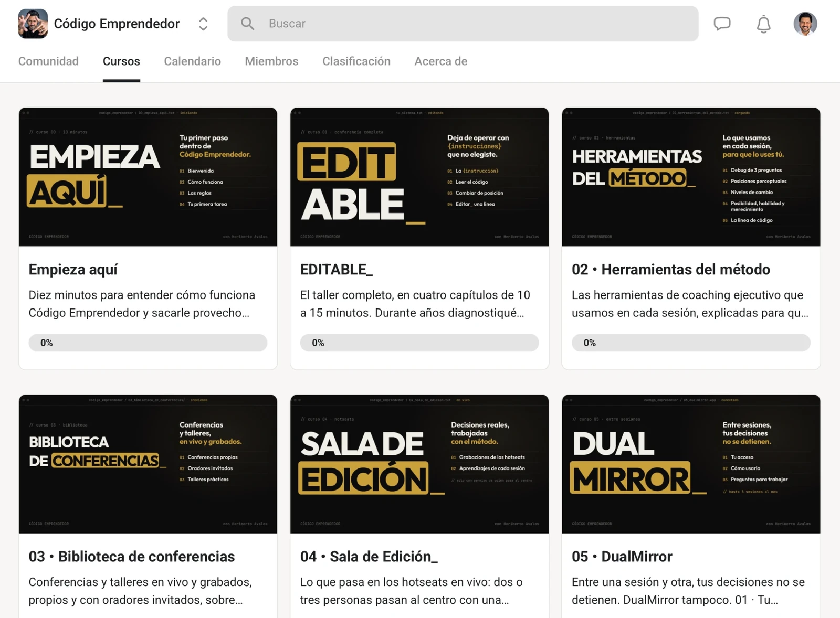Open the Empieza Aquí course thumbnail

148,177
